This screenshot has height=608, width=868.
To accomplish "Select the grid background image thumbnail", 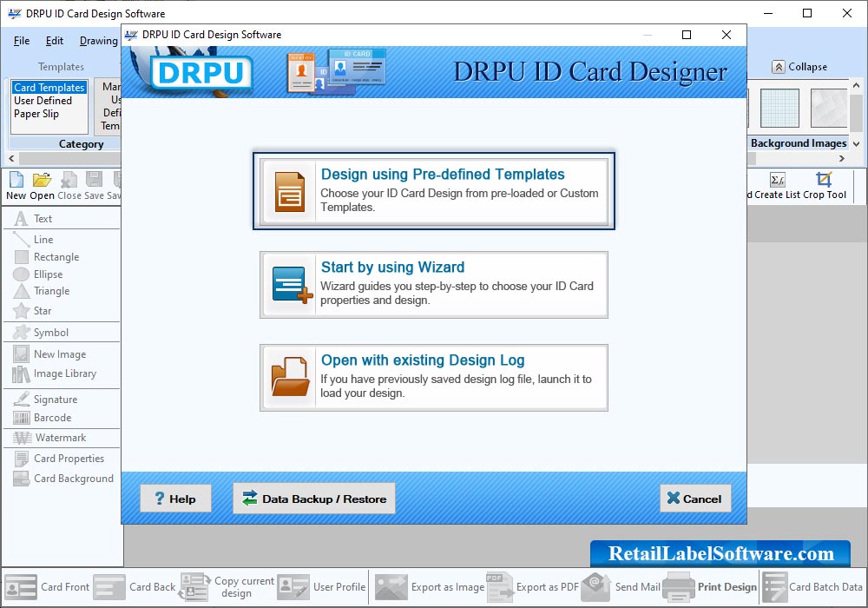I will [x=779, y=108].
